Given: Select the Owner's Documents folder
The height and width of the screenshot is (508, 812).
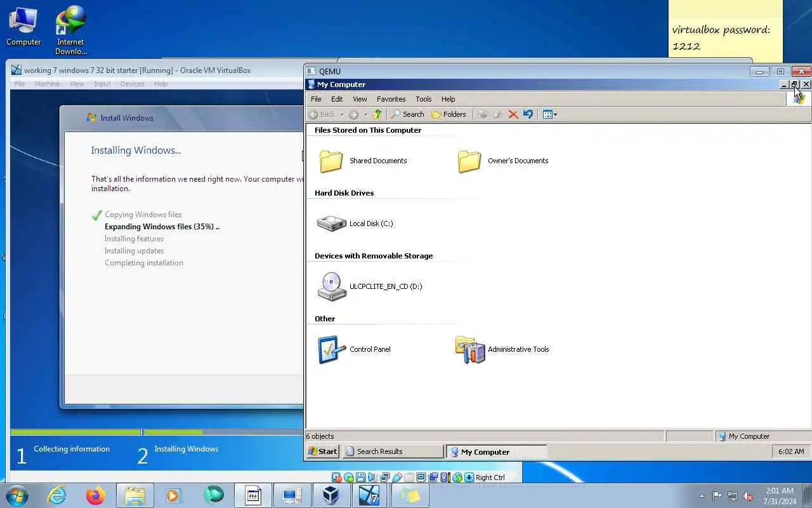Looking at the screenshot, I should point(503,161).
